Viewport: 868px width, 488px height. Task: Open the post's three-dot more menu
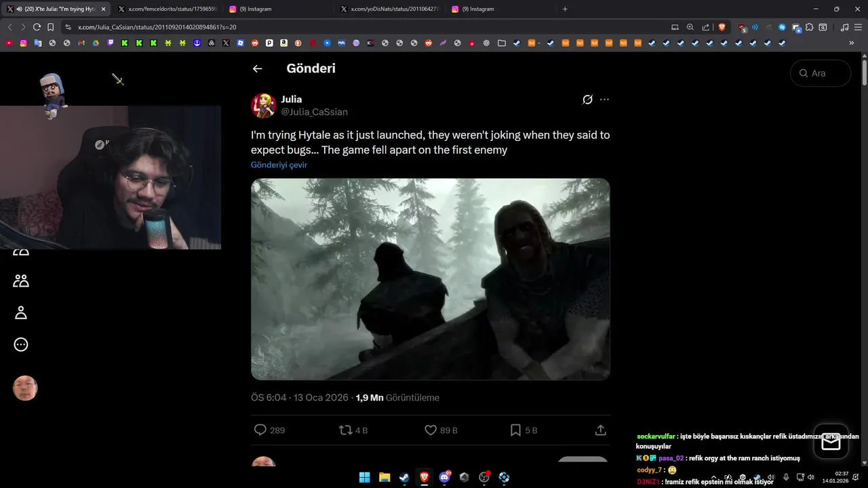point(604,100)
